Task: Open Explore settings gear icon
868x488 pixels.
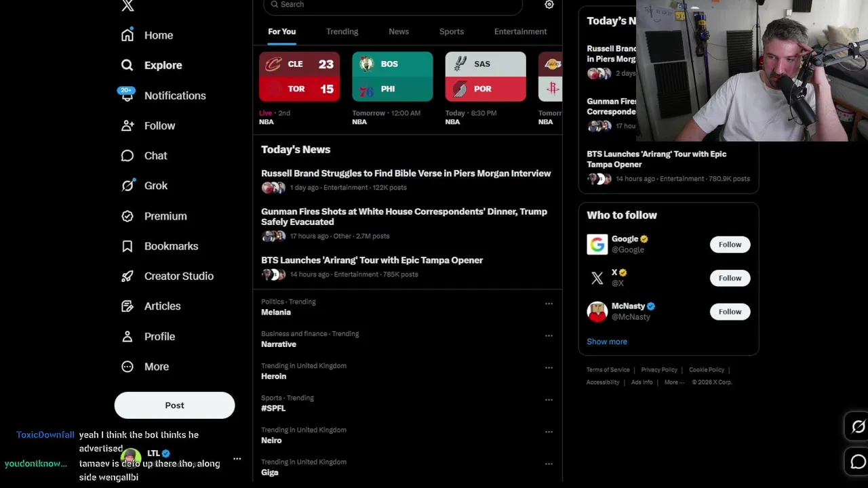Action: pyautogui.click(x=549, y=5)
